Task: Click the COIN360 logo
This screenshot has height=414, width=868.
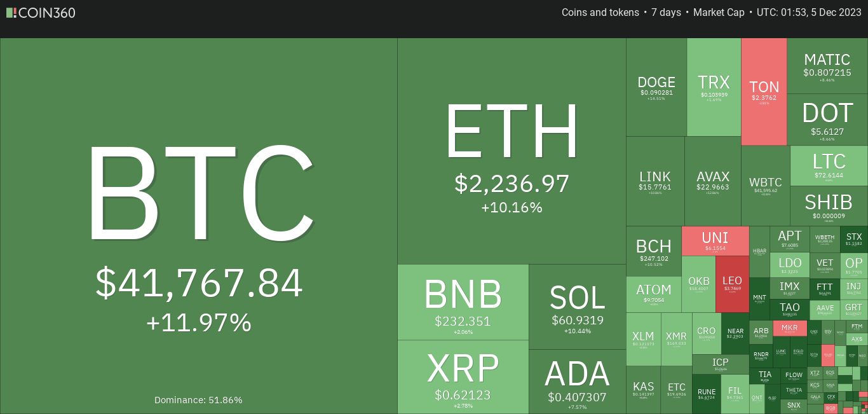Action: (x=41, y=12)
